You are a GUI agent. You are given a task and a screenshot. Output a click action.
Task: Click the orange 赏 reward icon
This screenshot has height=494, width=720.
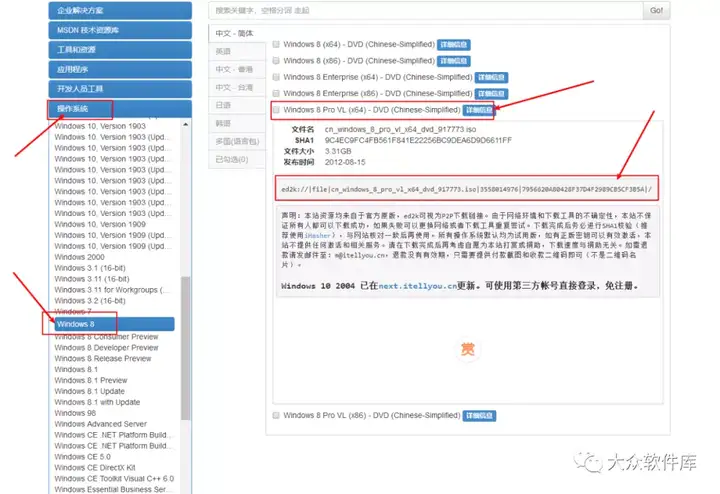click(x=467, y=349)
